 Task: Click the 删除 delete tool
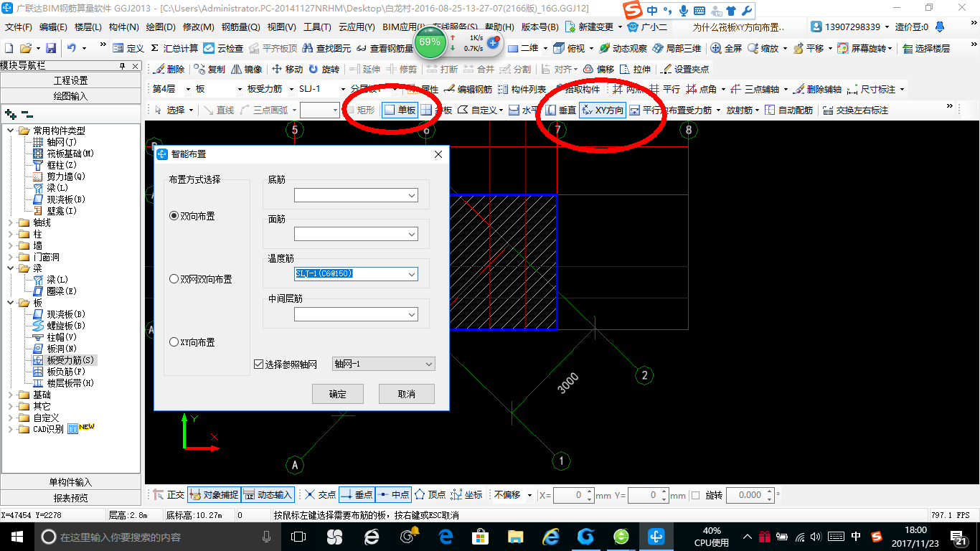click(x=169, y=70)
